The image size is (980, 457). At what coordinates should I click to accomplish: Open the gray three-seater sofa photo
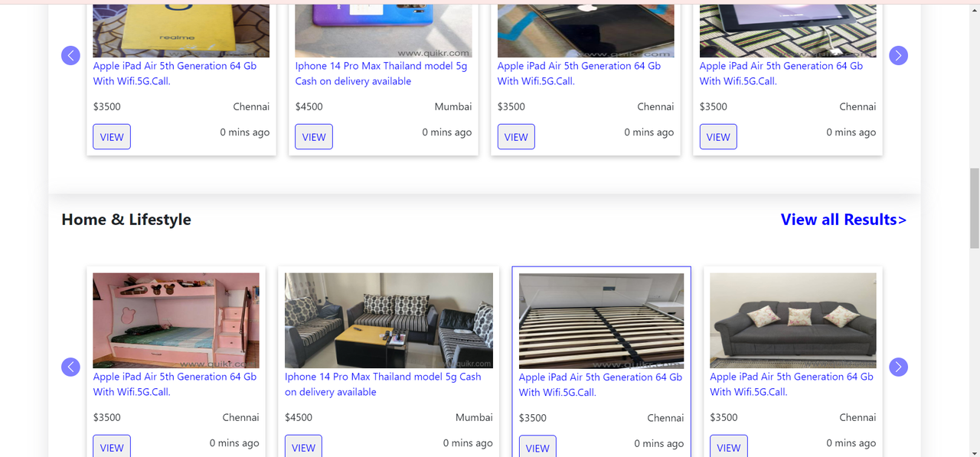point(792,321)
